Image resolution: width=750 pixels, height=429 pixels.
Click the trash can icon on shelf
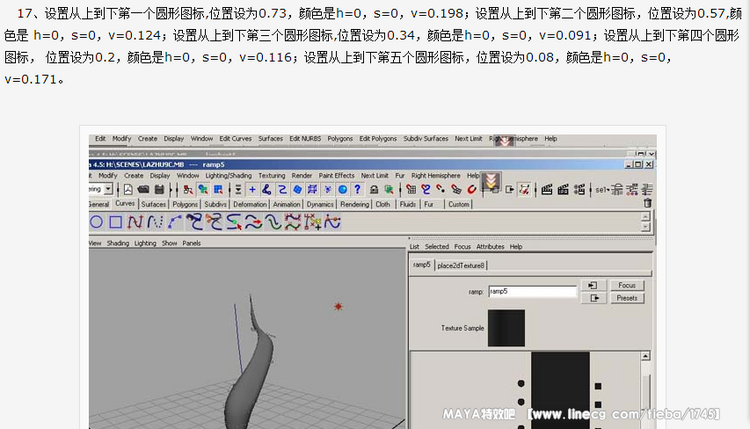pyautogui.click(x=647, y=203)
